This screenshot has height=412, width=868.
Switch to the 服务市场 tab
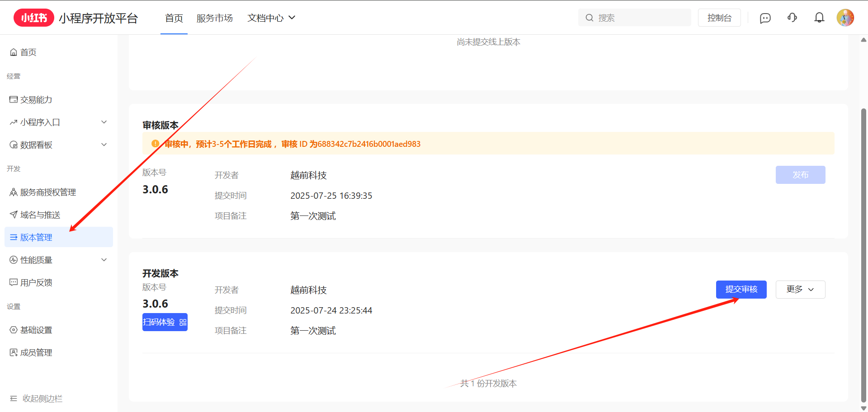point(214,18)
